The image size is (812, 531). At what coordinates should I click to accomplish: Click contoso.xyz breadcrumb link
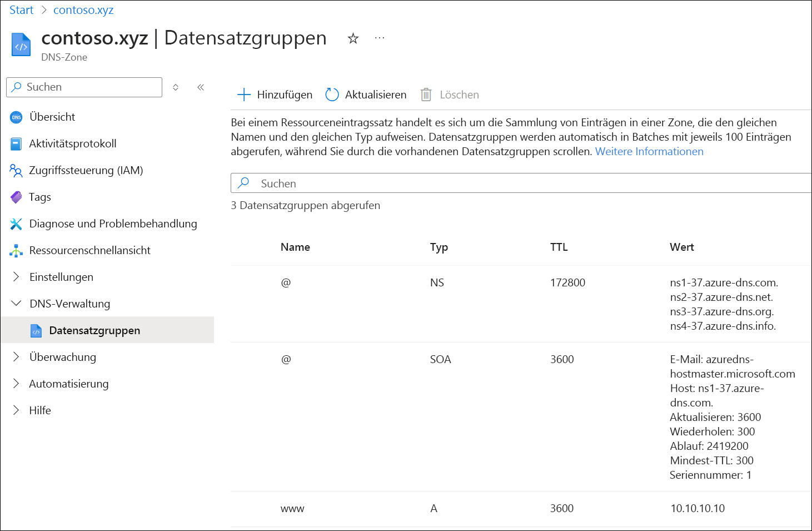click(83, 11)
